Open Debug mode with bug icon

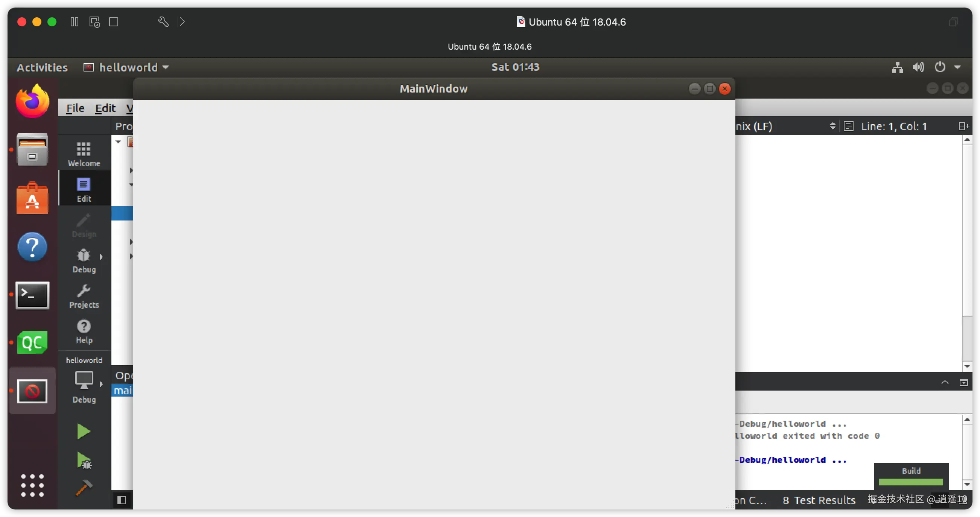coord(84,261)
